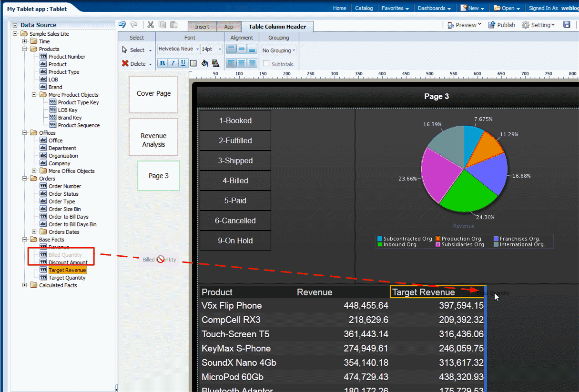The height and width of the screenshot is (392, 579).
Task: Select the Brand field abc icon
Action: click(43, 87)
